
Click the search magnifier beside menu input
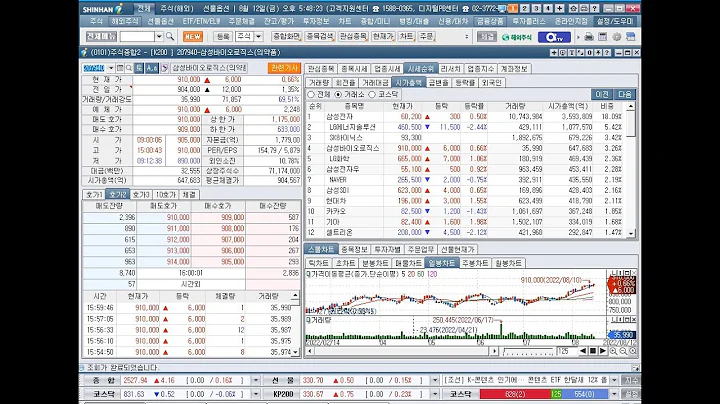click(170, 36)
